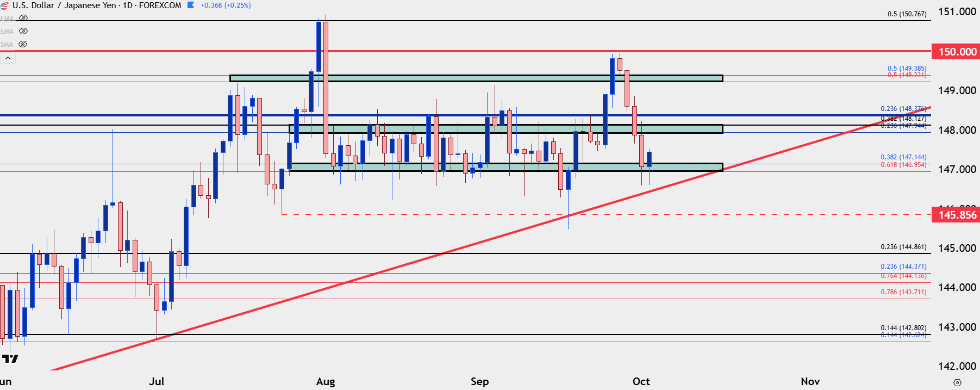Image resolution: width=980 pixels, height=390 pixels.
Task: Click the 0.5 (149.385) Fibonacci label
Action: pos(907,69)
